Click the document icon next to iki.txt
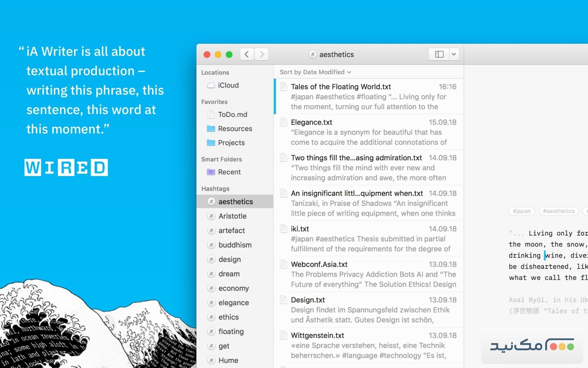Viewport: 588px width, 368px height. 283,229
